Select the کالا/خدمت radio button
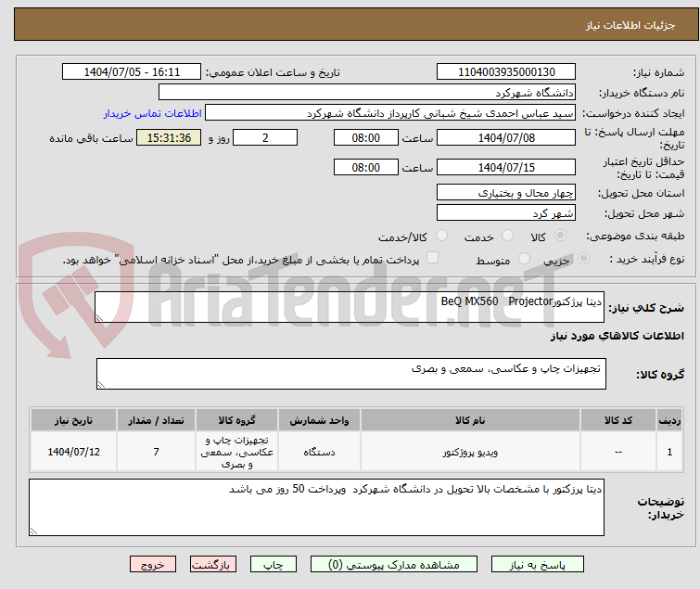 coord(441,236)
